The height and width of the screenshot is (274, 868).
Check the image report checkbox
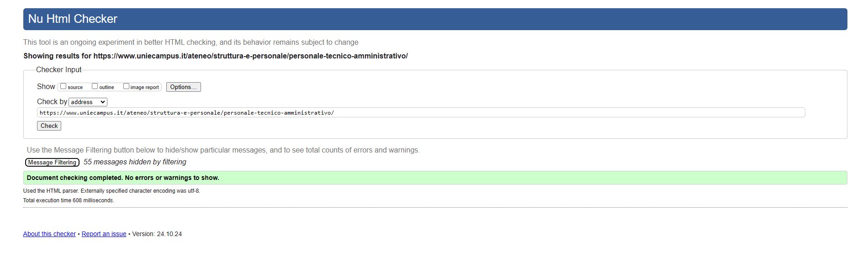coord(127,86)
